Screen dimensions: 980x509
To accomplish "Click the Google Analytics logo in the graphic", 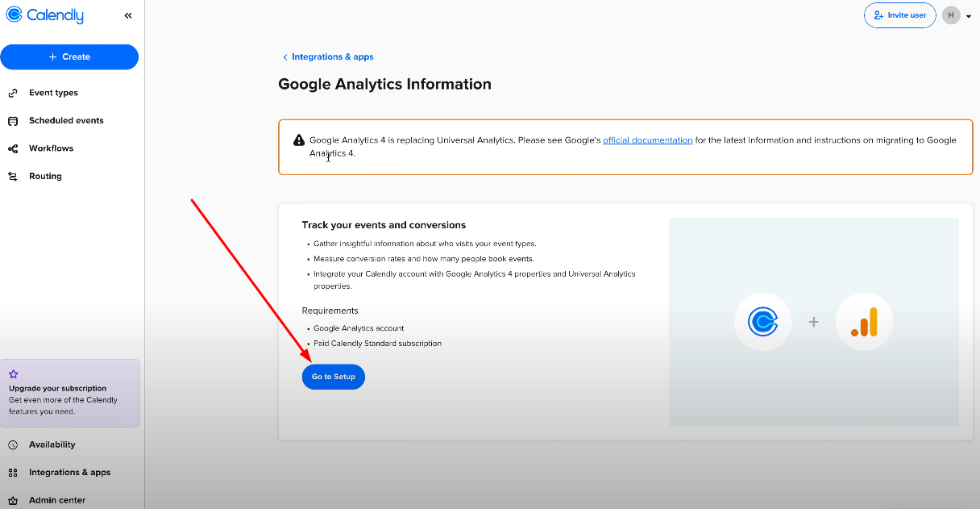I will tap(864, 321).
